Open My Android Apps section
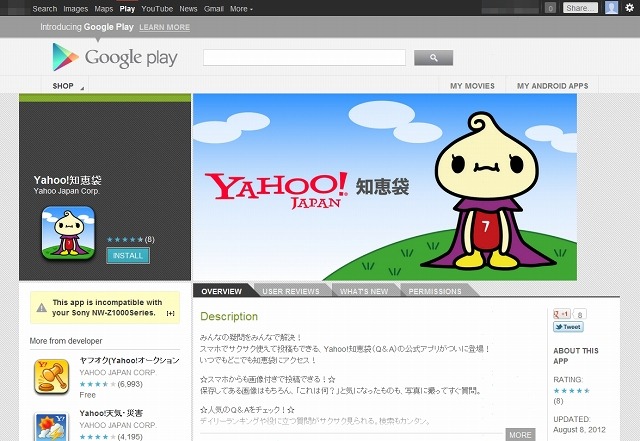The width and height of the screenshot is (640, 441). (552, 86)
